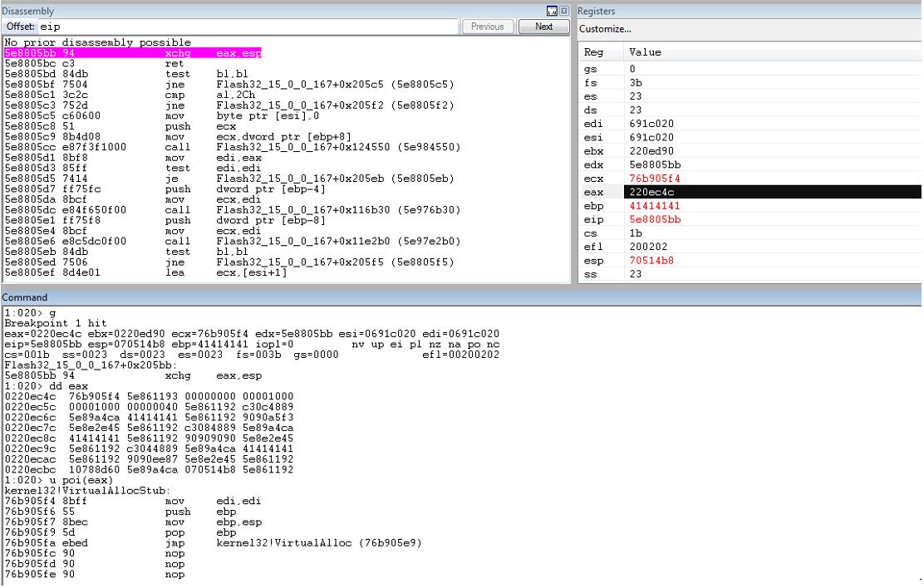The image size is (924, 588).
Task: Click the Registers panel title bar
Action: click(x=750, y=11)
